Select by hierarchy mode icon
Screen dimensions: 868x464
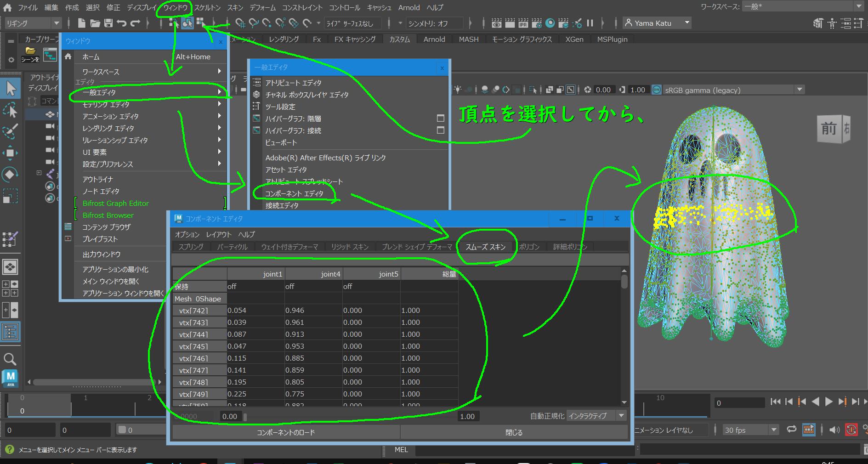click(173, 23)
